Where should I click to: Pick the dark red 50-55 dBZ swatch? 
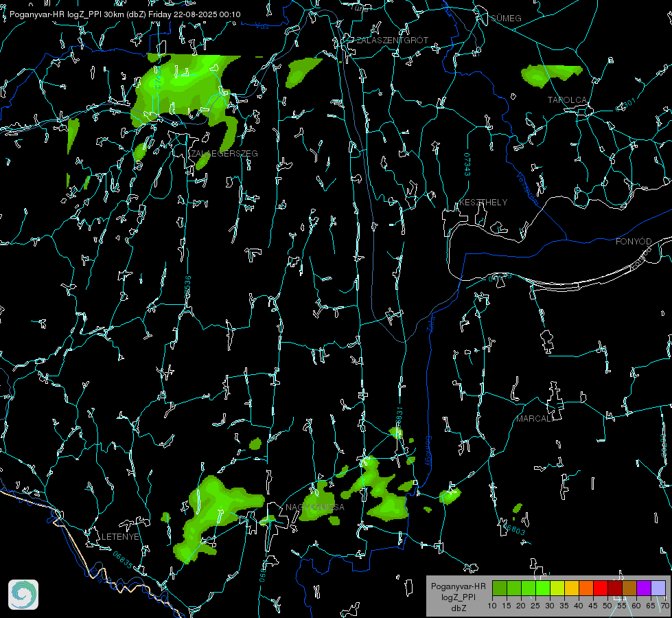coord(615,588)
